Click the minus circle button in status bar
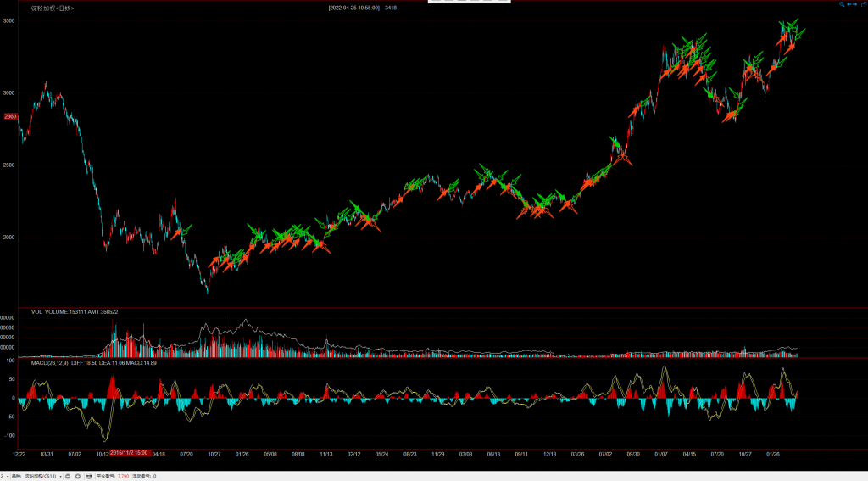The height and width of the screenshot is (481, 868). click(69, 477)
